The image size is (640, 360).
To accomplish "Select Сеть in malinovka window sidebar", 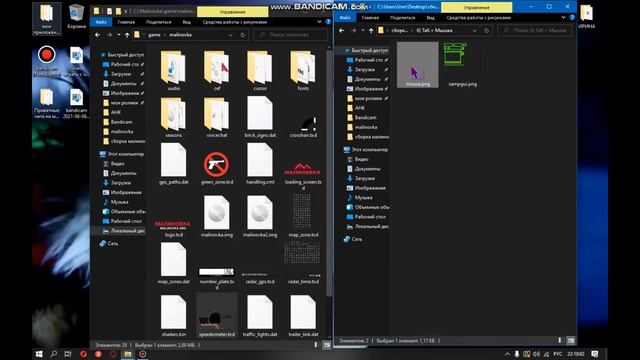I will 113,244.
